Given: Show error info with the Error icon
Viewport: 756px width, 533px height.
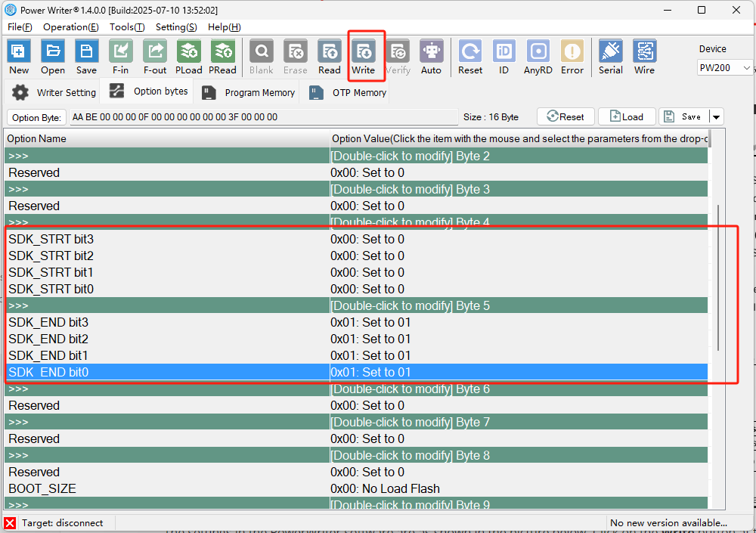Looking at the screenshot, I should pos(572,57).
